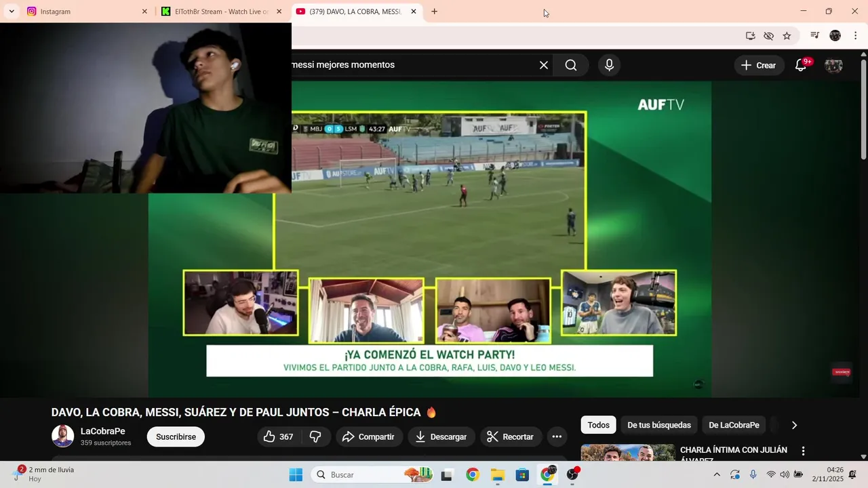
Task: Open the Crear button menu
Action: click(x=759, y=65)
